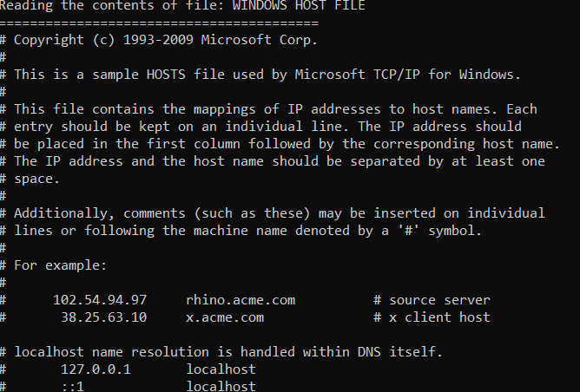
Task: Click the equals-sign separator line
Action: coord(159,23)
